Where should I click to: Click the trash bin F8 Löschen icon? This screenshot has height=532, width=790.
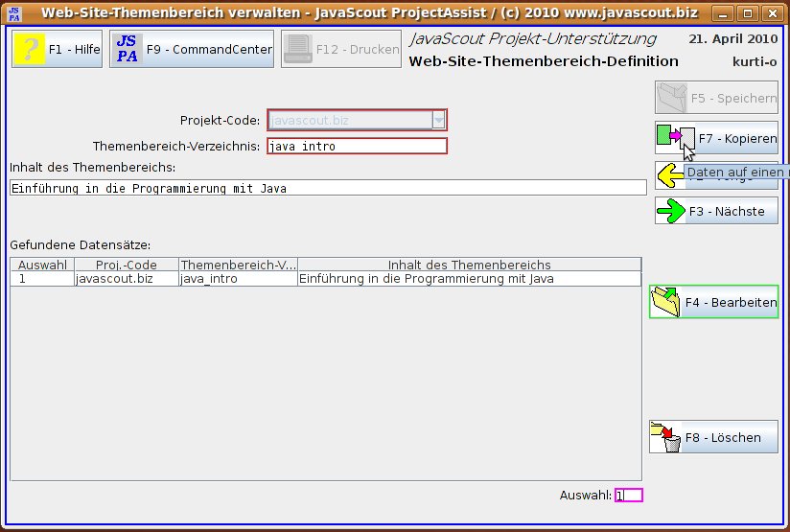666,437
